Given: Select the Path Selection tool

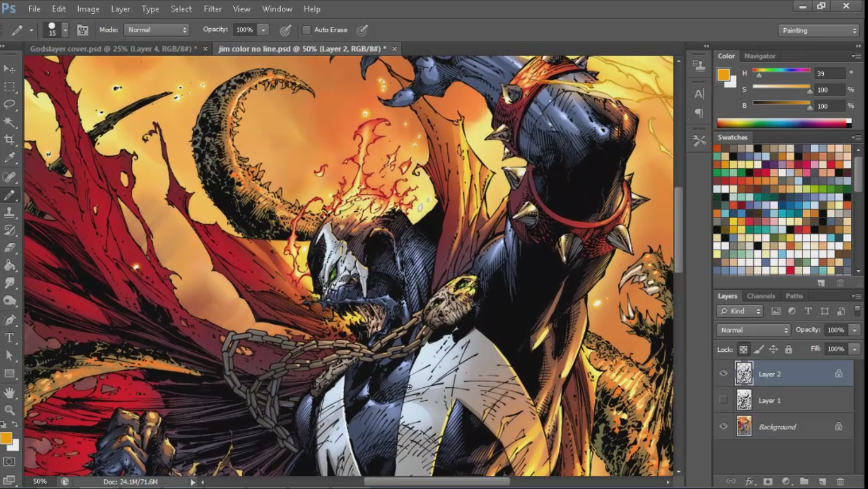Looking at the screenshot, I should 10,356.
